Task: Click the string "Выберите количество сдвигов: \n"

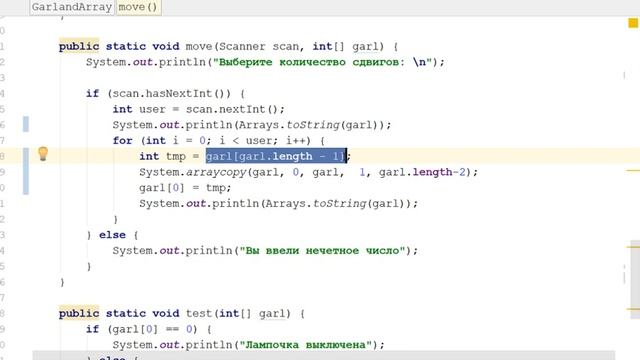Action: (322, 62)
